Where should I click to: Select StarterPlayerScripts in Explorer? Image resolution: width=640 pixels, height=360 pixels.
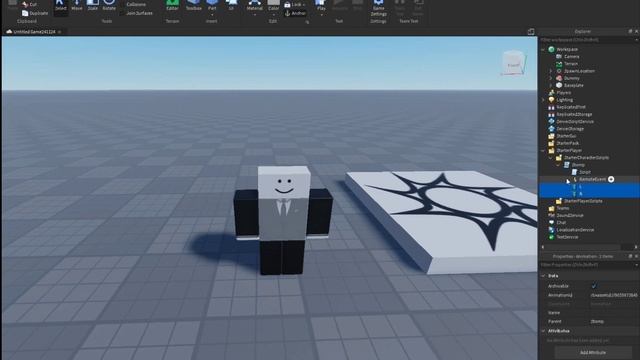[583, 201]
